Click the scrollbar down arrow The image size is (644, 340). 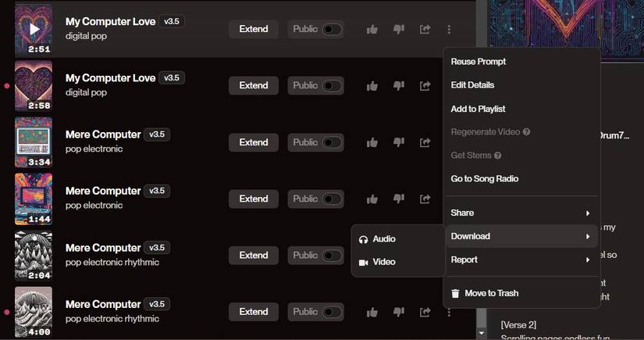481,333
